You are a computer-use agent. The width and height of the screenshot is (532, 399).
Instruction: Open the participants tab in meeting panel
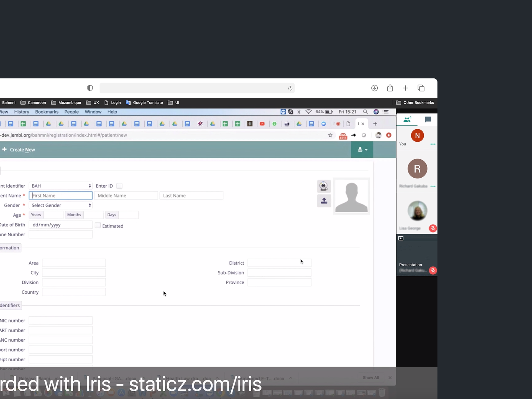[407, 119]
